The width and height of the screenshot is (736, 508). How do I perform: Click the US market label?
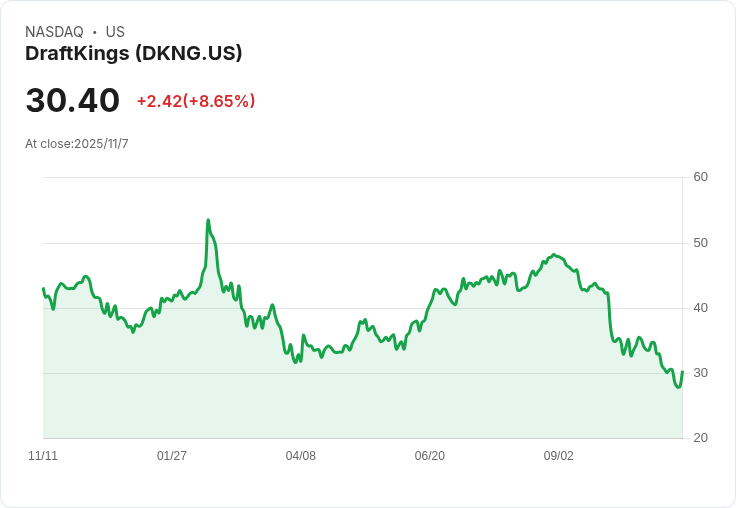tap(115, 32)
